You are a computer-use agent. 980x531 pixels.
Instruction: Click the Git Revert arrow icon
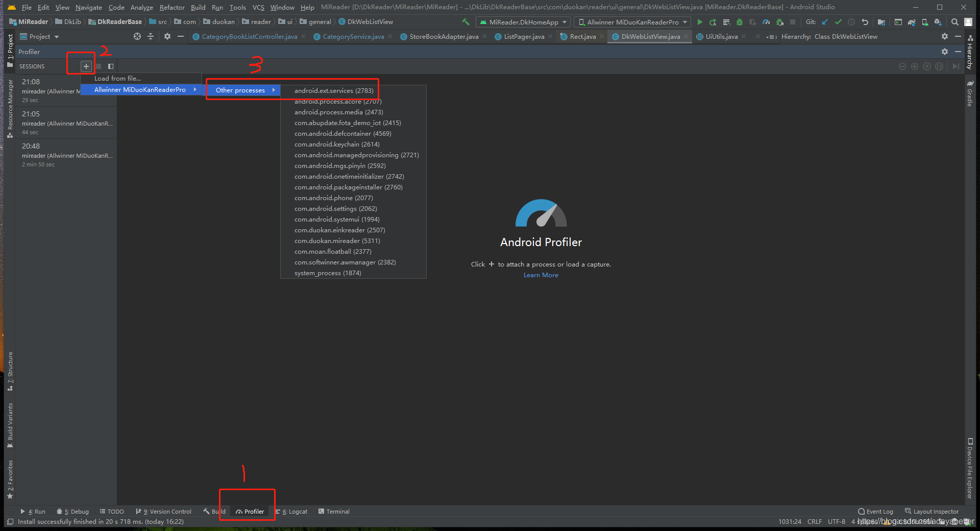tap(865, 22)
